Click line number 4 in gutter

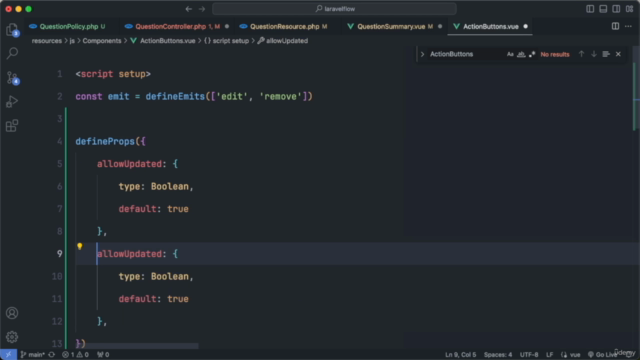coord(60,141)
